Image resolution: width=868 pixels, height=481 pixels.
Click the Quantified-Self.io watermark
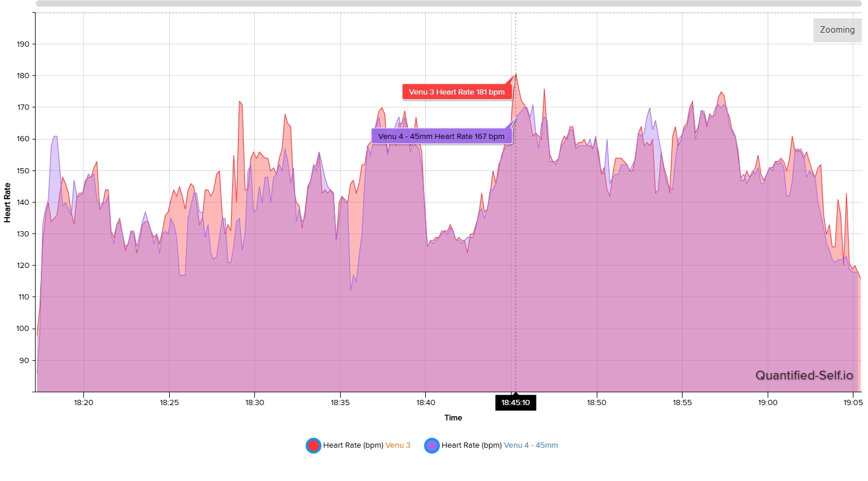tap(804, 375)
